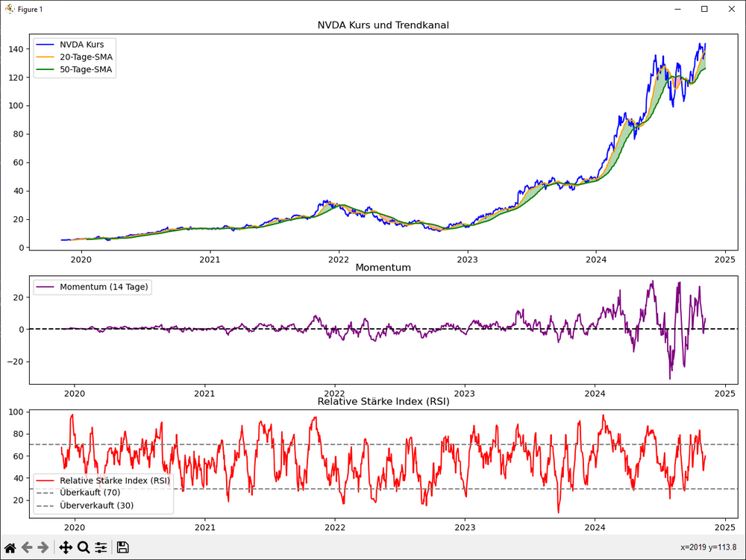The height and width of the screenshot is (560, 746).
Task: Click the 'Überverkauft (30)' legend entry
Action: click(x=96, y=506)
